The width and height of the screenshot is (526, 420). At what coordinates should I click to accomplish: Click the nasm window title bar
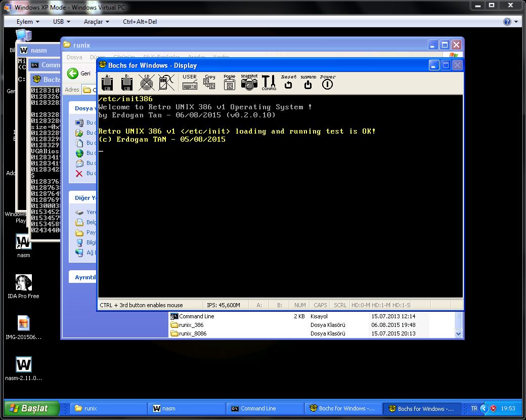(x=38, y=51)
